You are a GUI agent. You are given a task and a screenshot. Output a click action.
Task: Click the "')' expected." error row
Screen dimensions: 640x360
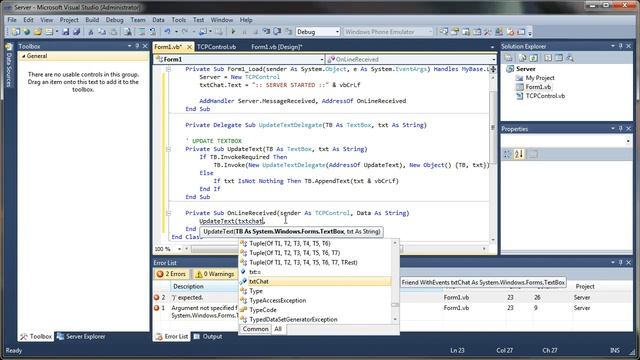[x=392, y=298]
